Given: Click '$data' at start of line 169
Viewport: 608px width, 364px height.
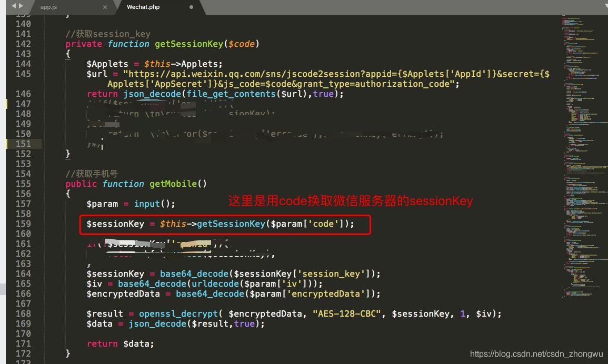Looking at the screenshot, I should pos(99,323).
